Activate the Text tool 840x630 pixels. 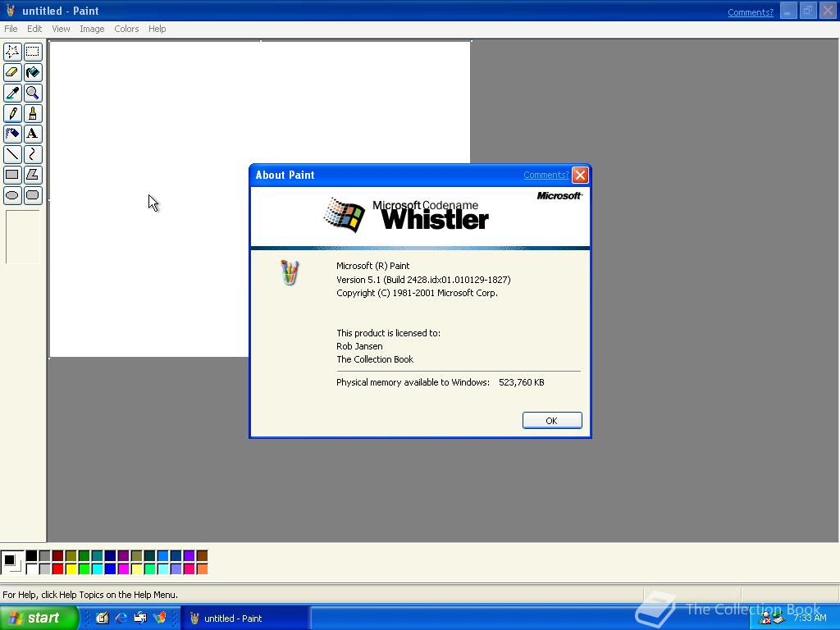tap(33, 134)
